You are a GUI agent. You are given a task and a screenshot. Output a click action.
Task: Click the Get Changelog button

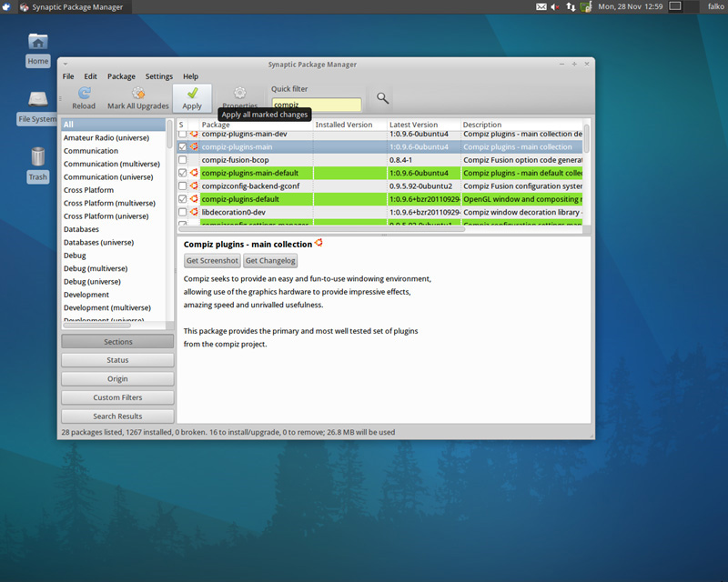click(270, 261)
